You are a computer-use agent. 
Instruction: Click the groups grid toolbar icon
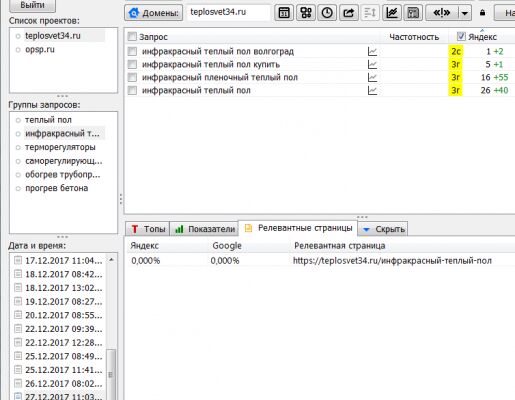point(306,13)
